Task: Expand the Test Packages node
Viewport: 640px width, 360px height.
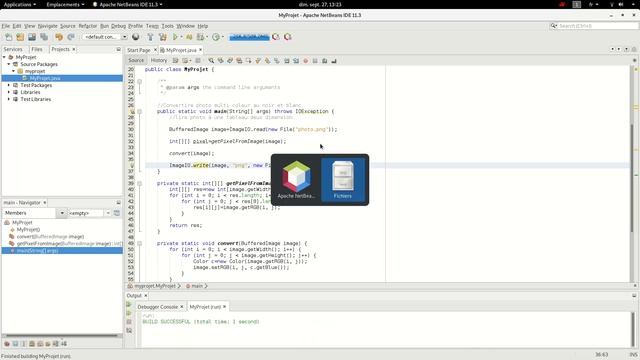Action: [x=9, y=85]
